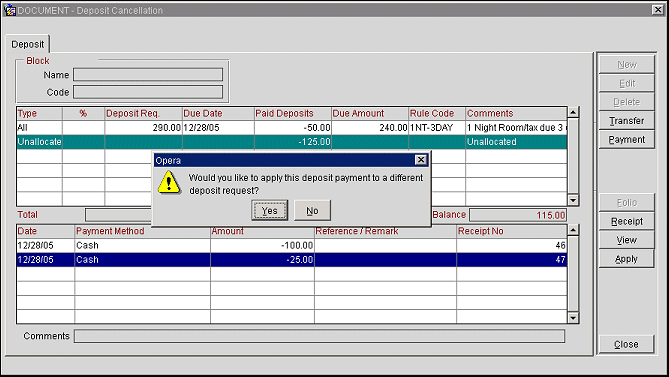Click the Receipt button

tap(626, 221)
